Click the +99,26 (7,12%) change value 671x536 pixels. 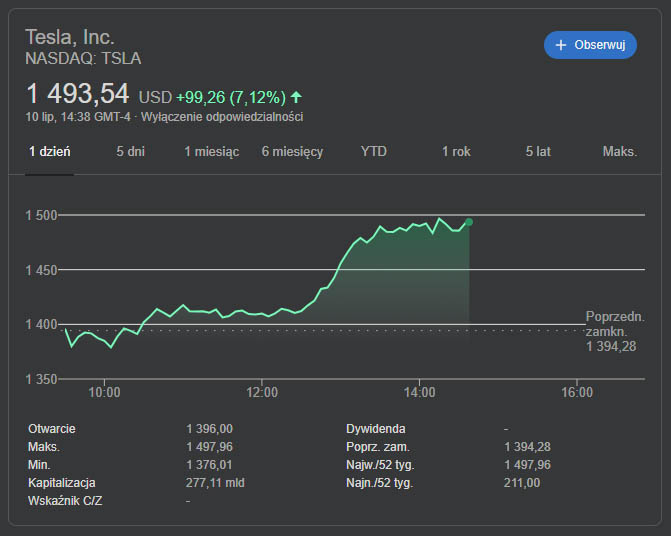[x=231, y=98]
